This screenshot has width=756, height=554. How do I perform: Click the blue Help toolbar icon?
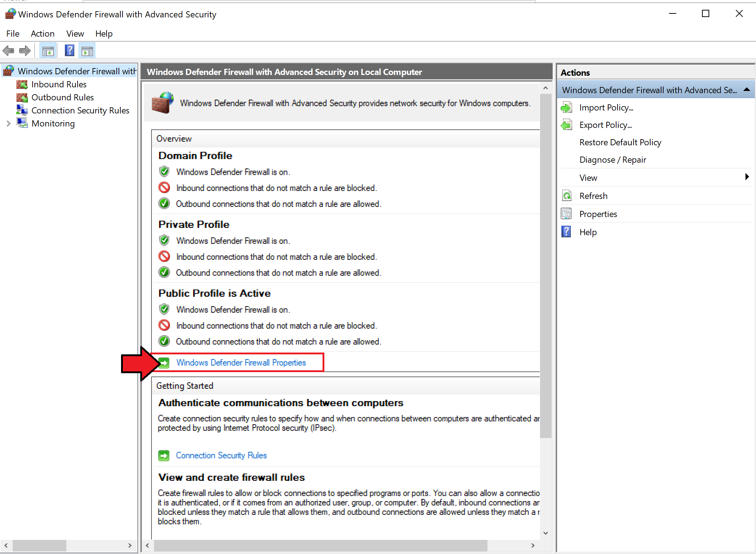(69, 51)
